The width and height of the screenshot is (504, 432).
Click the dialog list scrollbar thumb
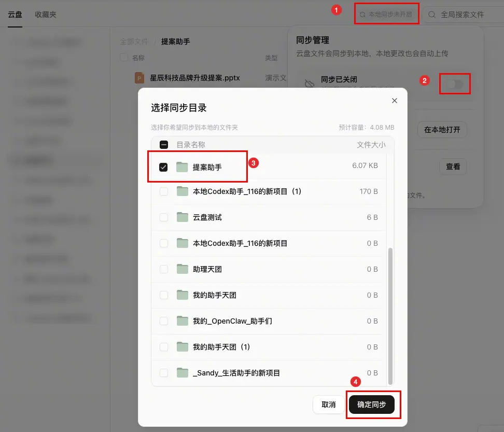[390, 316]
